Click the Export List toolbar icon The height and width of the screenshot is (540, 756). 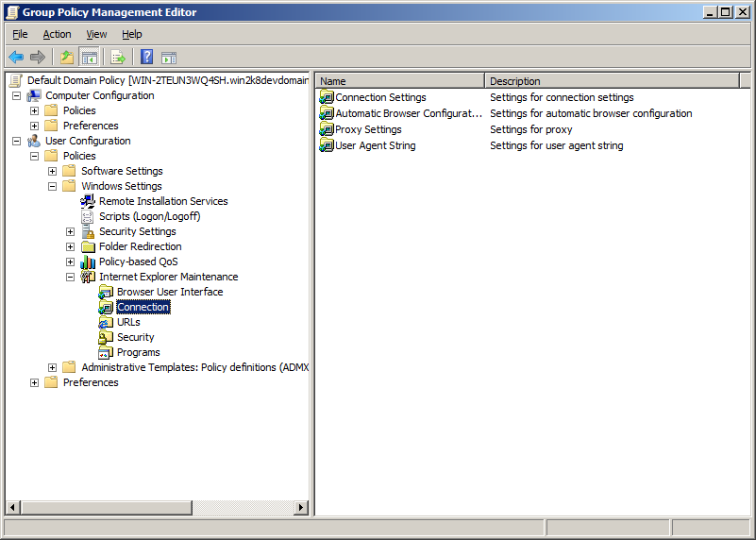pyautogui.click(x=118, y=58)
